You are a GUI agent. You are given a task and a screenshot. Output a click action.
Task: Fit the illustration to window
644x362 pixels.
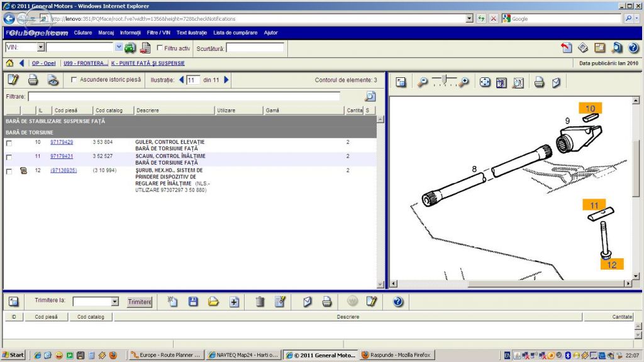(485, 82)
